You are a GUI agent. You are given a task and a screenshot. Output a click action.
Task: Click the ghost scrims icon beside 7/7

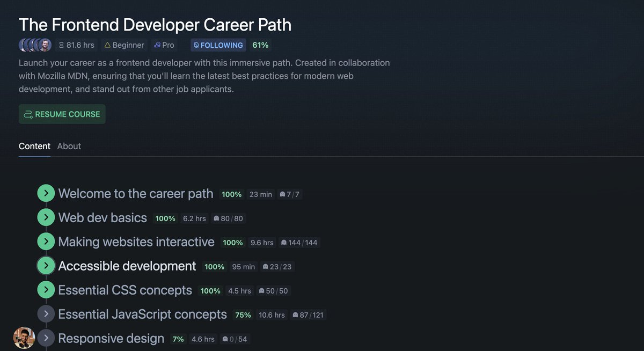283,194
